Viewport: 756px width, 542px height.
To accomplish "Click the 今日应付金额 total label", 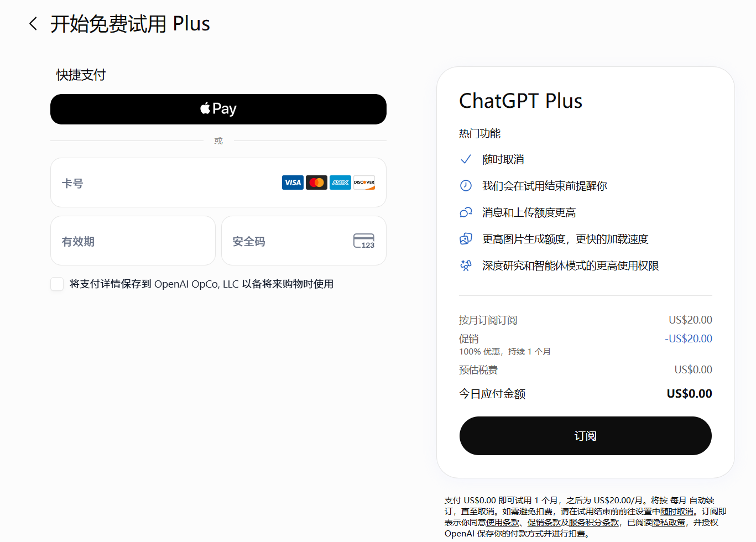I will pos(492,394).
